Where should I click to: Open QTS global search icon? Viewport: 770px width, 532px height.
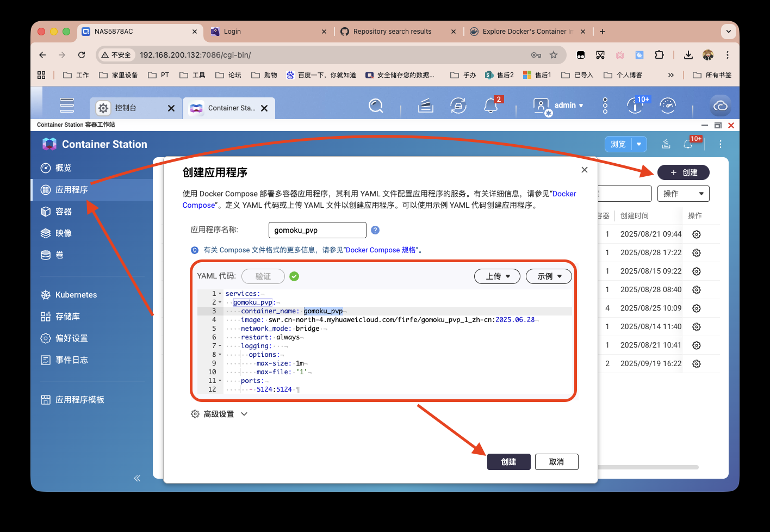(x=375, y=106)
